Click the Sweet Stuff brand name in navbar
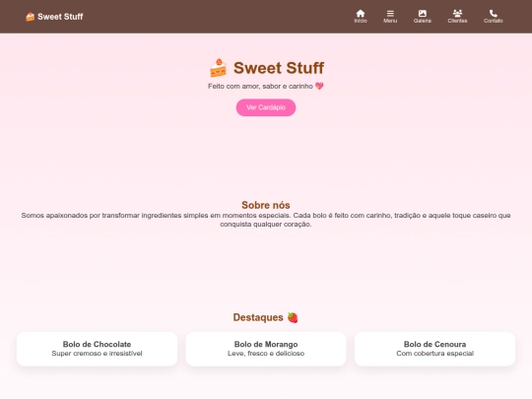Image resolution: width=532 pixels, height=399 pixels. (60, 17)
